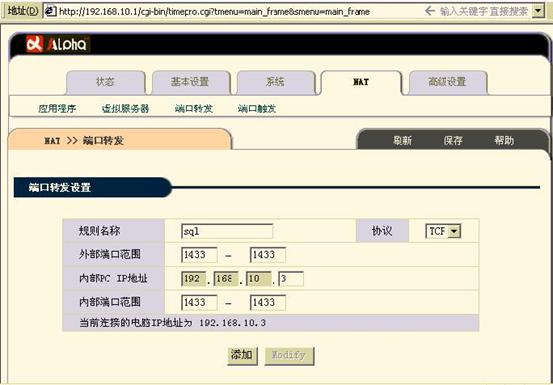The height and width of the screenshot is (385, 553).
Task: Click the 保存 save button
Action: click(x=453, y=141)
